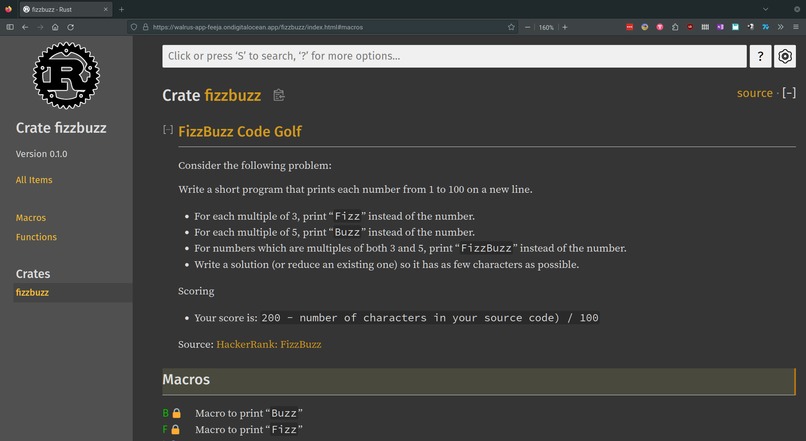Image resolution: width=806 pixels, height=441 pixels.
Task: Open All Items in the sidebar
Action: [x=34, y=180]
